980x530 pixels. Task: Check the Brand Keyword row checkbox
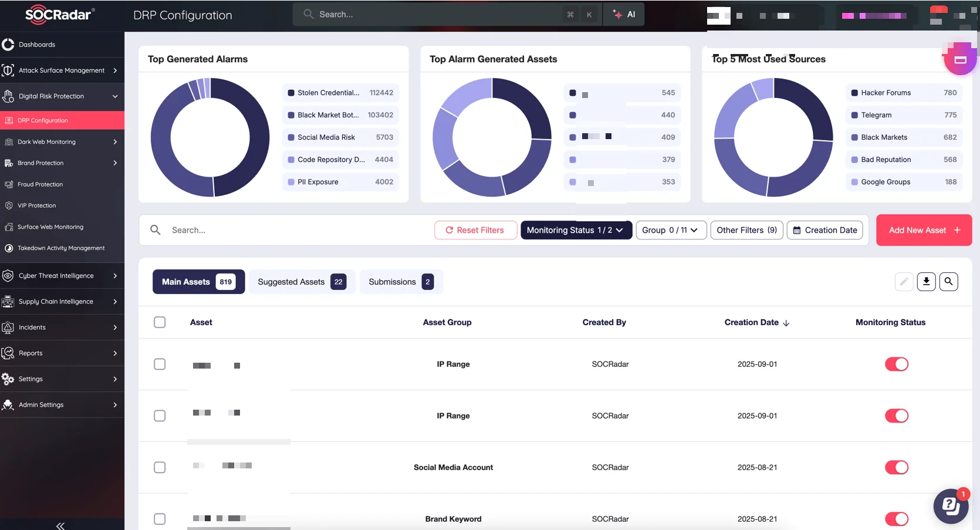[x=160, y=519]
